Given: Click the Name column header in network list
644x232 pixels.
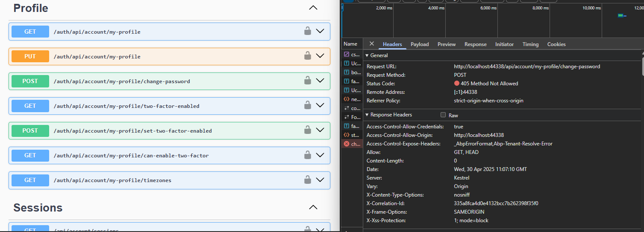Looking at the screenshot, I should click(x=350, y=44).
